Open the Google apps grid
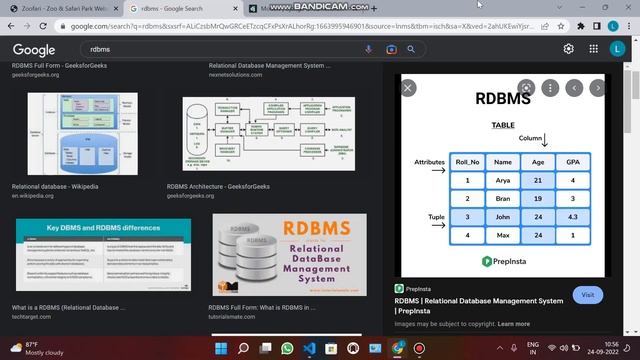Viewport: 640px width, 360px height. pyautogui.click(x=593, y=49)
